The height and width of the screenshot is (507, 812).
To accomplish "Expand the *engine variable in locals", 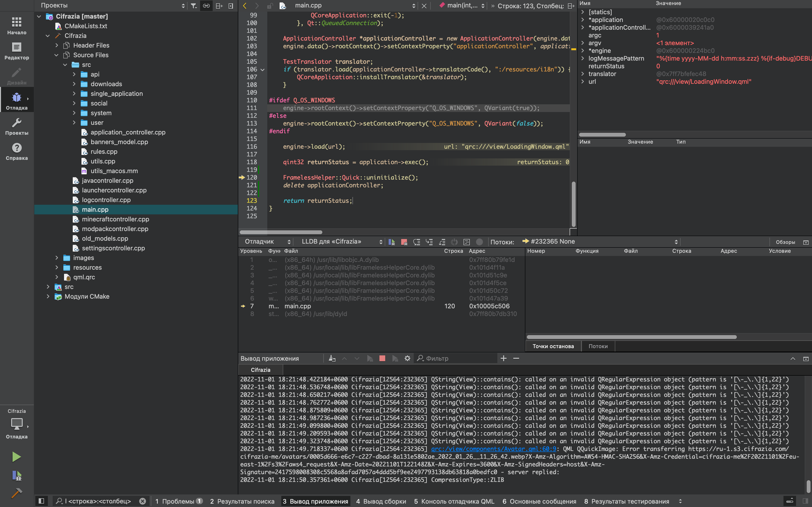I will (583, 51).
